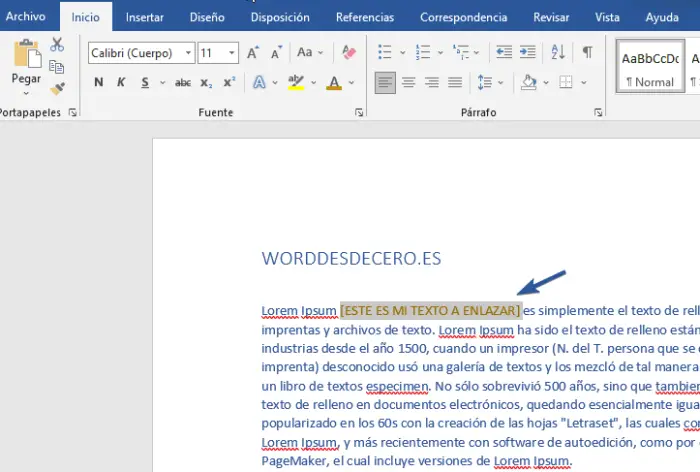The height and width of the screenshot is (472, 700).
Task: Expand the font color dropdown arrow
Action: [352, 83]
